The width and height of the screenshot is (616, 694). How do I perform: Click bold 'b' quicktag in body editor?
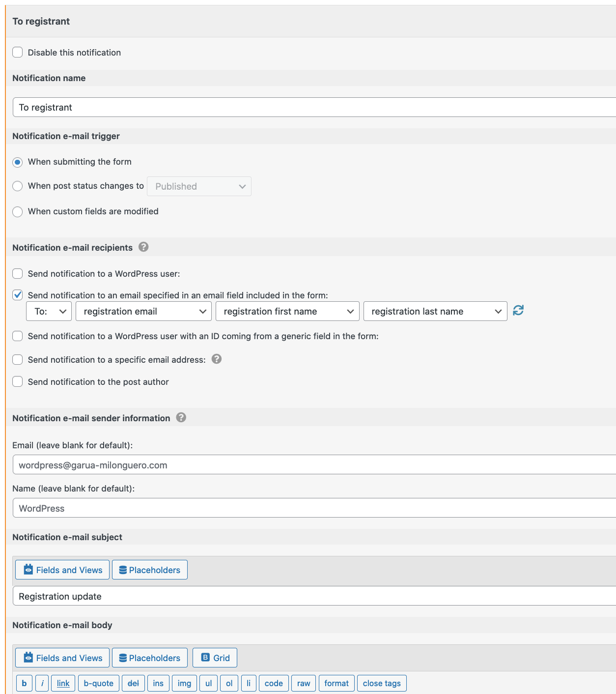pyautogui.click(x=25, y=683)
